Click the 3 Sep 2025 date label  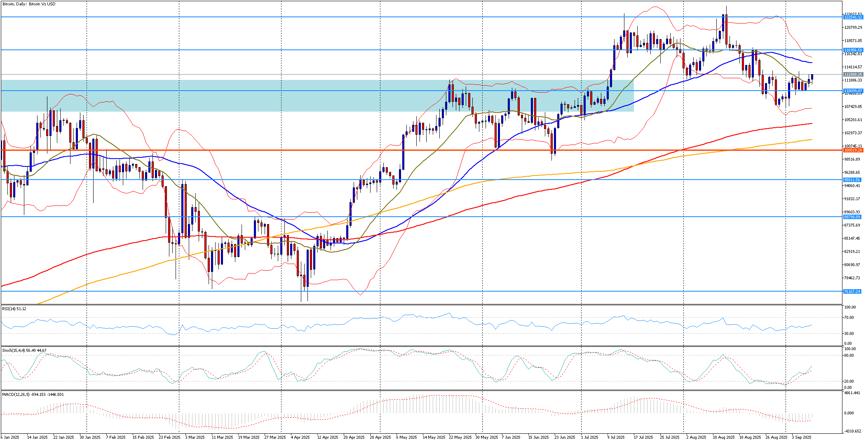[802, 437]
